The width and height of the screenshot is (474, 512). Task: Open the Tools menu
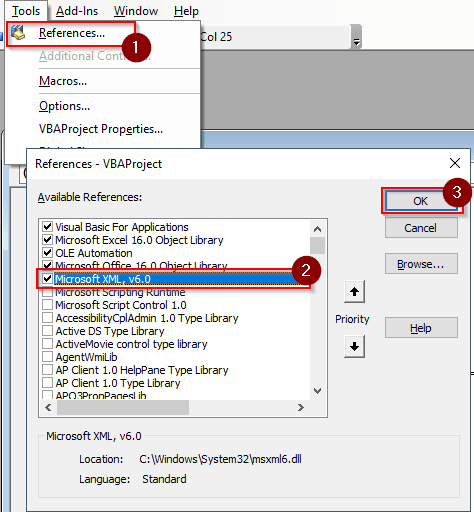tap(26, 11)
